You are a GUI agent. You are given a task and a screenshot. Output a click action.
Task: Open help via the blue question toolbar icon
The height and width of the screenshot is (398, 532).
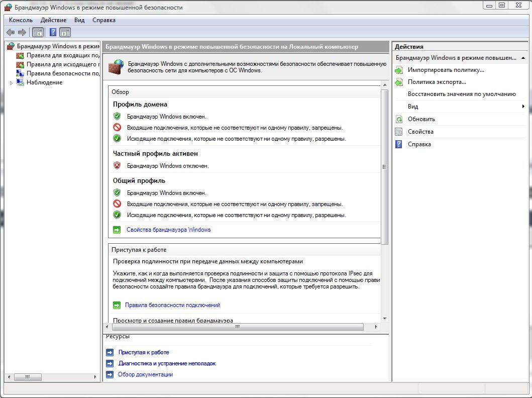pos(53,33)
